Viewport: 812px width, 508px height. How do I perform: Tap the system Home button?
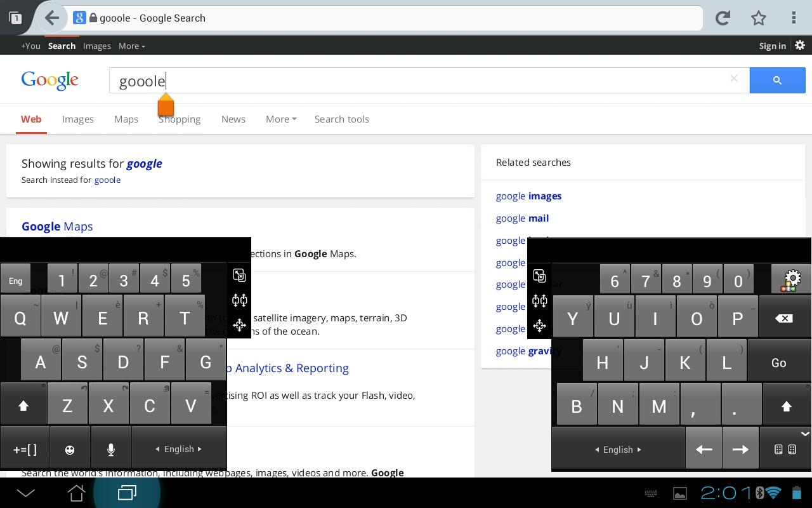coord(76,493)
